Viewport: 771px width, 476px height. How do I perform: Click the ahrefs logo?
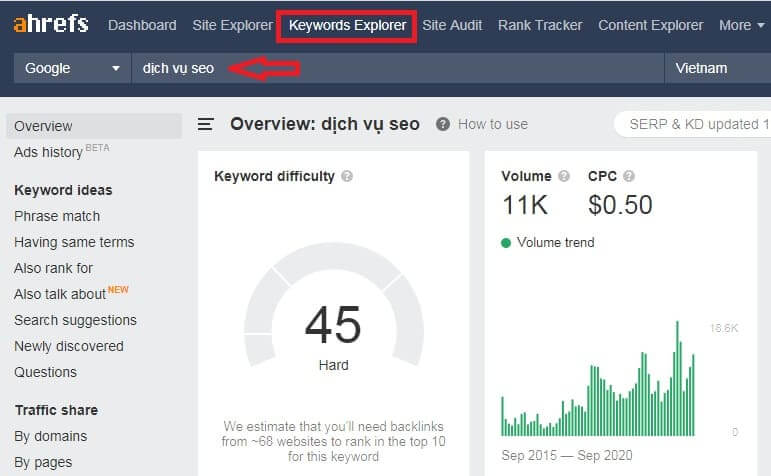click(x=51, y=24)
